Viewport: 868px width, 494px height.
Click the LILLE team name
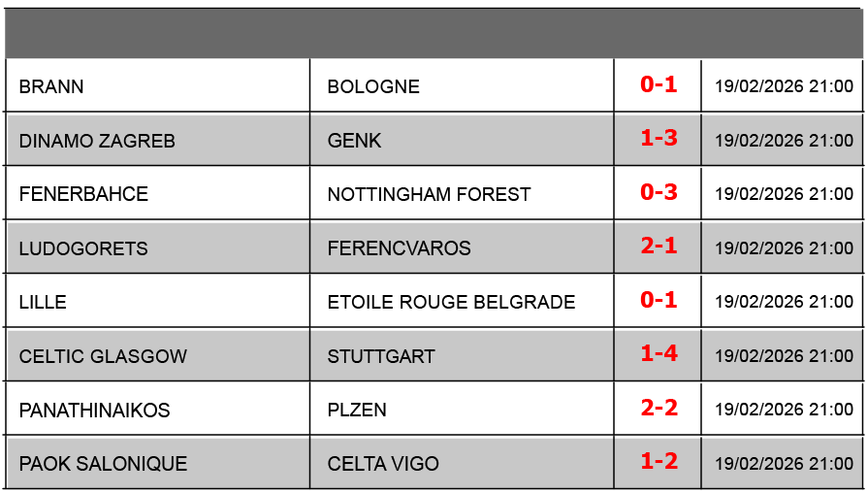coord(43,302)
